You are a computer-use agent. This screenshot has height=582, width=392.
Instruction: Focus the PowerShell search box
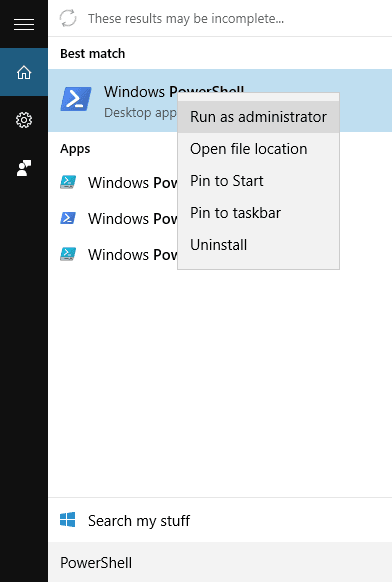[x=220, y=562]
